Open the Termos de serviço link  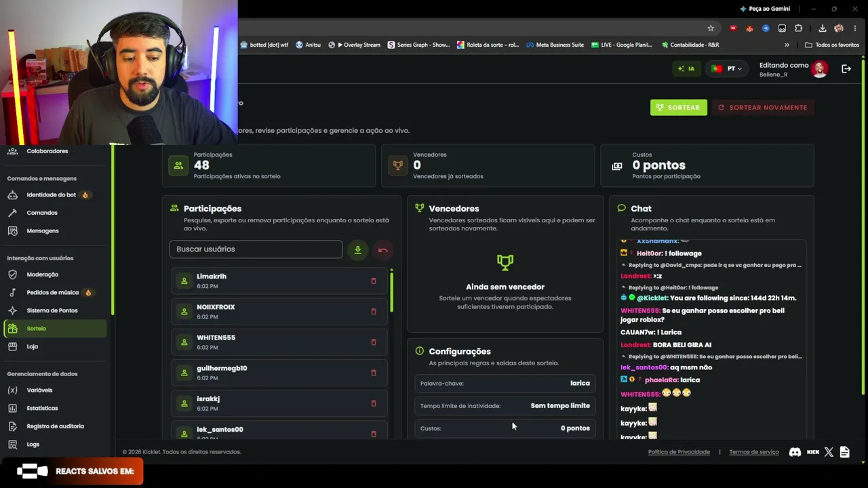click(754, 452)
